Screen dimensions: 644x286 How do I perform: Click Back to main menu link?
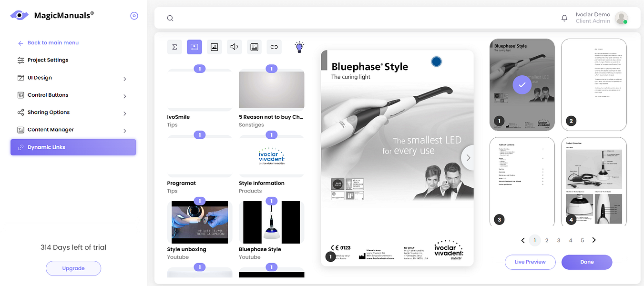[53, 43]
